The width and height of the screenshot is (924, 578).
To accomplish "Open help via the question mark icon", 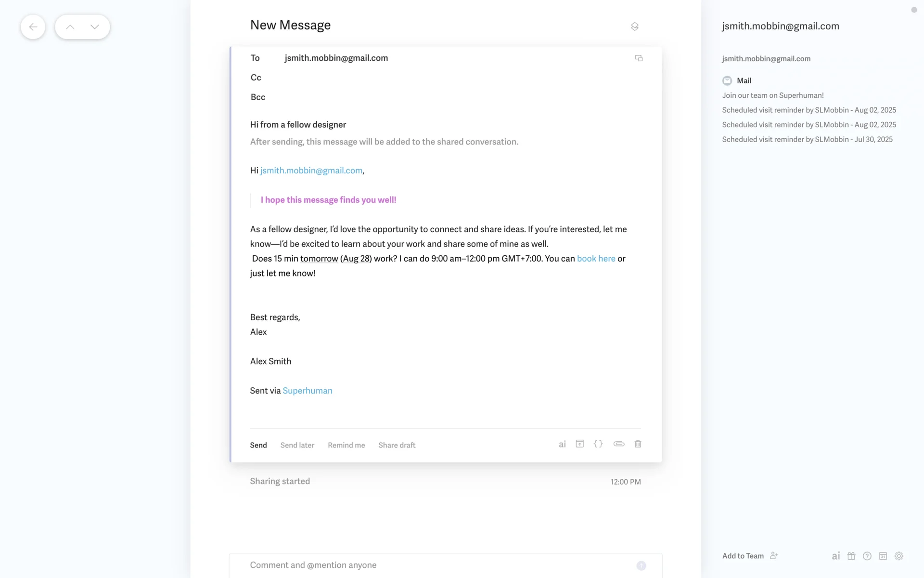I will click(x=867, y=556).
